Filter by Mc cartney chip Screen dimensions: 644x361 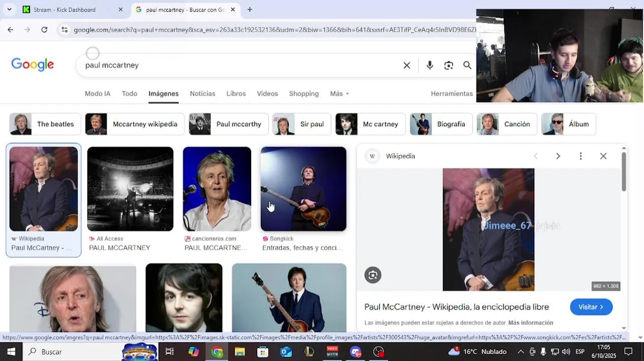(370, 124)
